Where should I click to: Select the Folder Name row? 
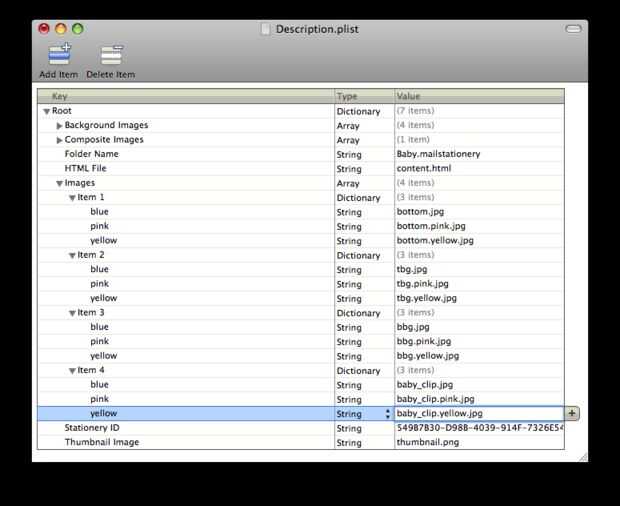[301, 154]
